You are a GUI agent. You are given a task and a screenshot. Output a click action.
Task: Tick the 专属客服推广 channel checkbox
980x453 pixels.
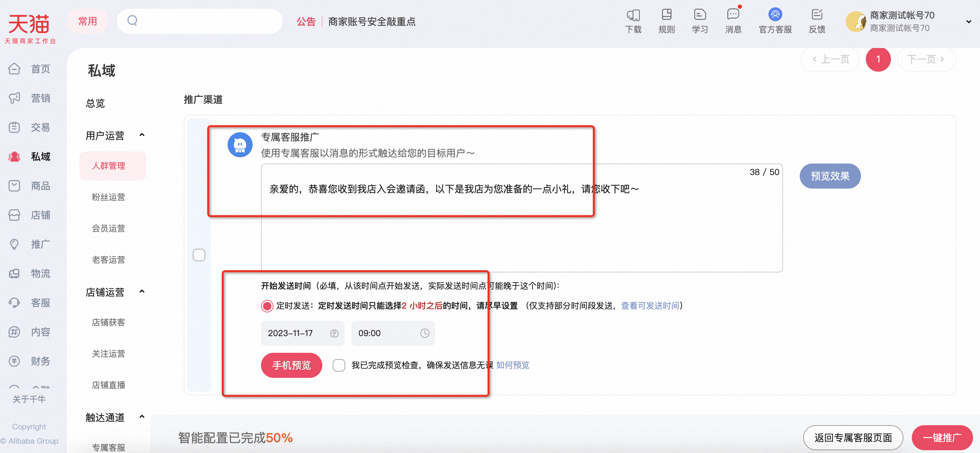point(199,255)
